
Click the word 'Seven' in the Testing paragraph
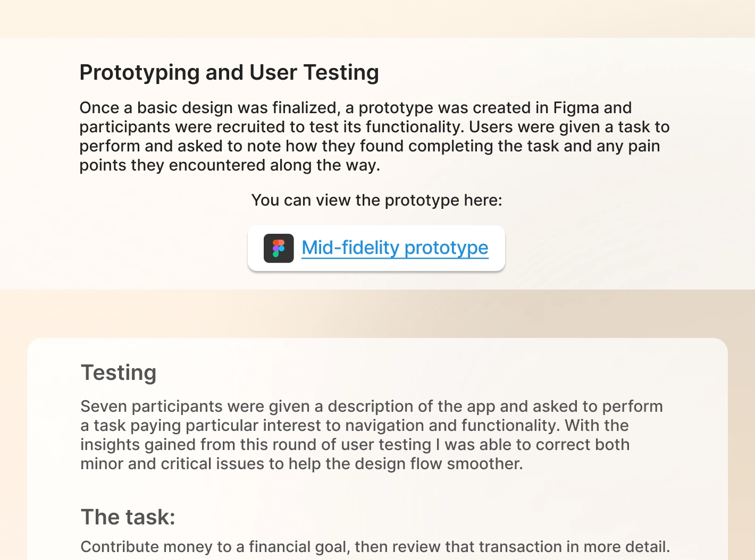coord(103,406)
